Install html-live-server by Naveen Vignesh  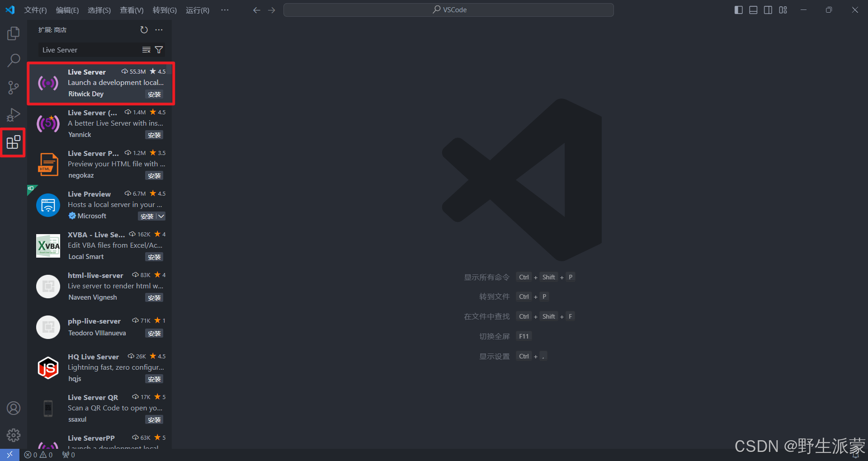tap(154, 298)
